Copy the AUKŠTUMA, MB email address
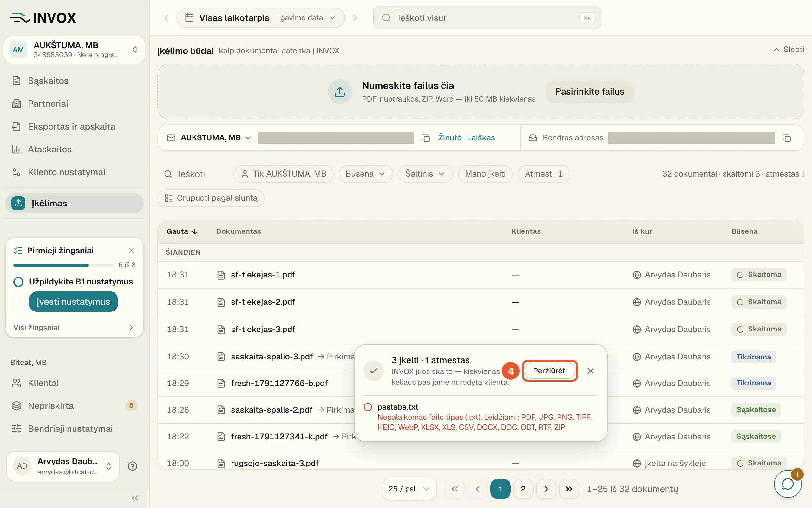The image size is (812, 508). click(x=425, y=138)
